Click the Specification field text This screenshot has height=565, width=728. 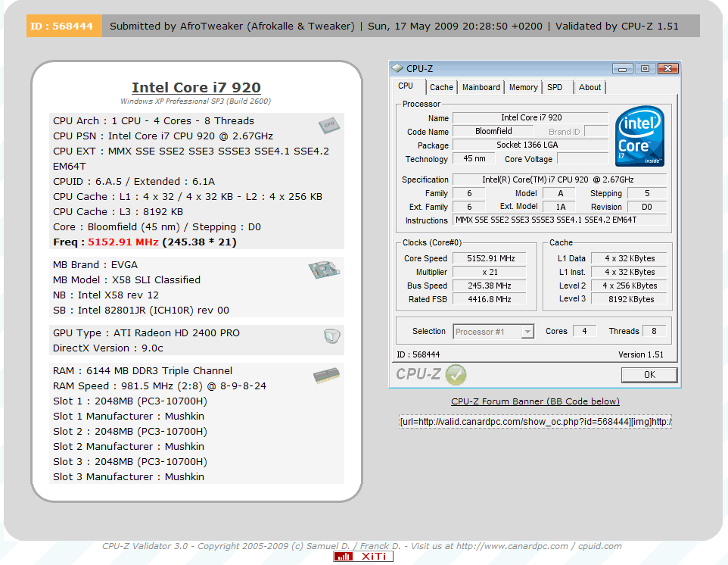click(x=560, y=179)
